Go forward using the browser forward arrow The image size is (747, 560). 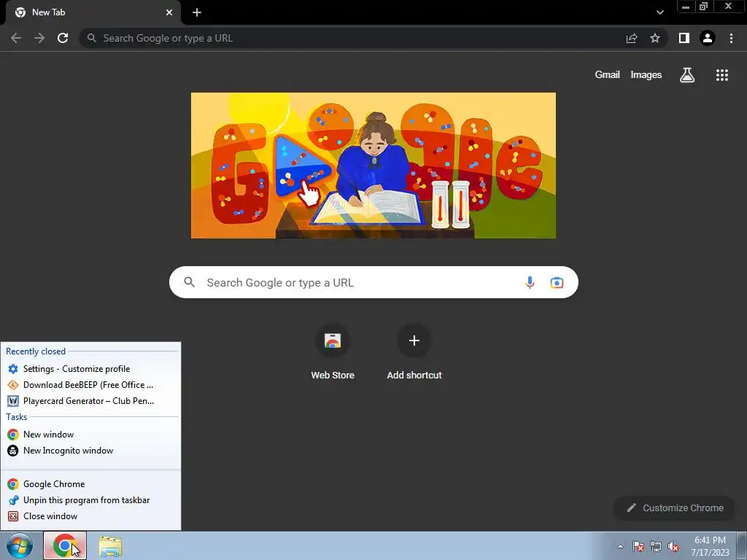tap(39, 38)
